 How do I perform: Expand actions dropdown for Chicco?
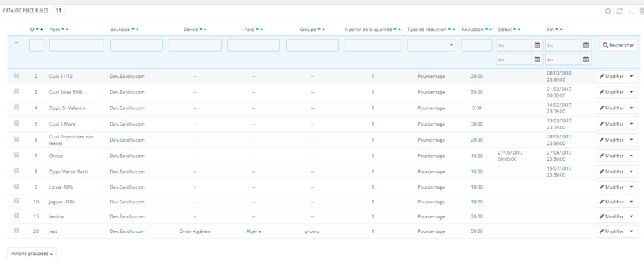(632, 156)
